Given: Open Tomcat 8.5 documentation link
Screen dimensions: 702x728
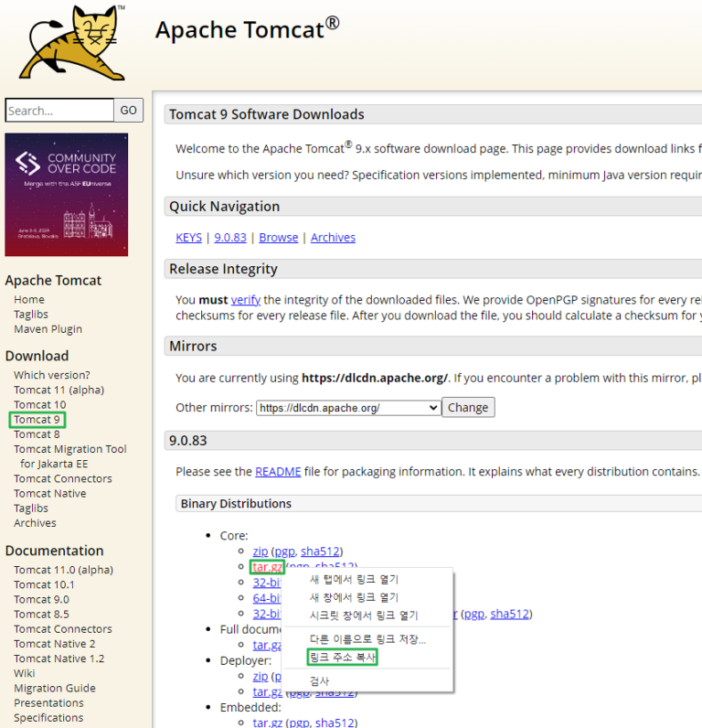Looking at the screenshot, I should (41, 615).
